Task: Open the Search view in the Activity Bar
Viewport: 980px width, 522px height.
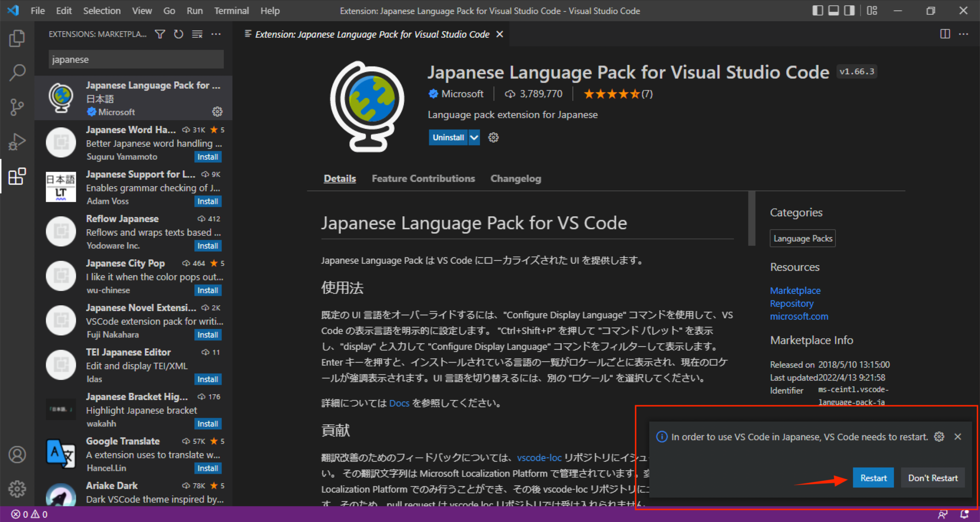Action: (x=17, y=72)
